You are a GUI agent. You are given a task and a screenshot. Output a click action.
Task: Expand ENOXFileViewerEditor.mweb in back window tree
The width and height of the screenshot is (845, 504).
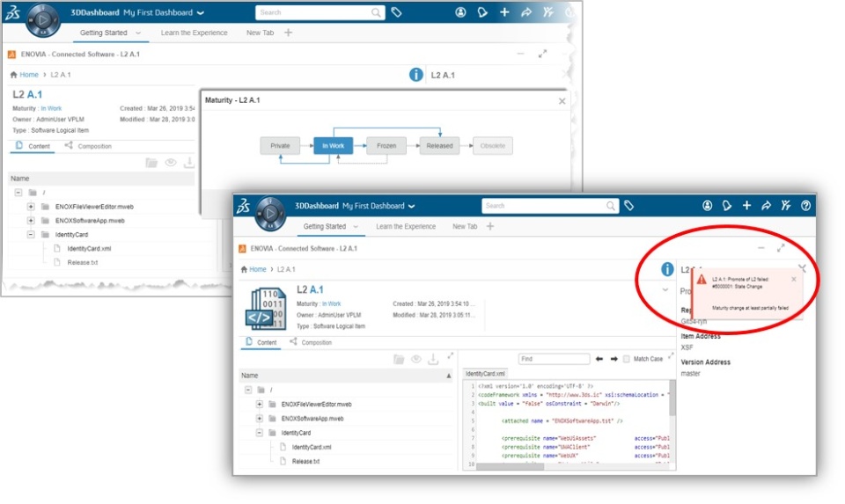(31, 206)
